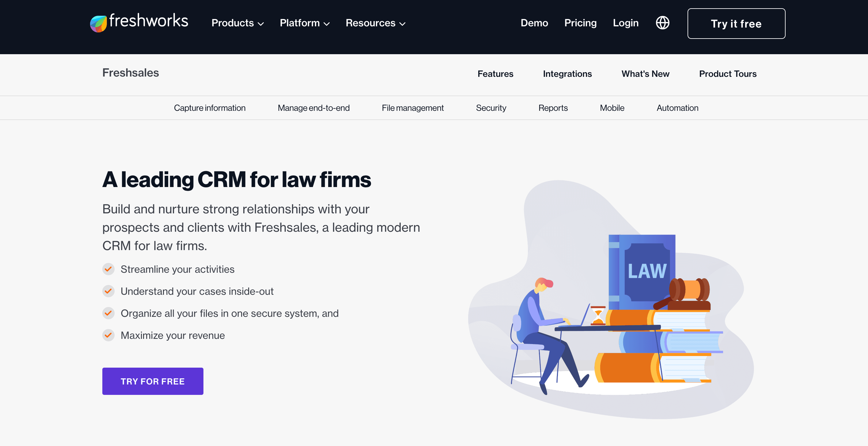
Task: Click the Freshworks logo
Action: pyautogui.click(x=139, y=23)
